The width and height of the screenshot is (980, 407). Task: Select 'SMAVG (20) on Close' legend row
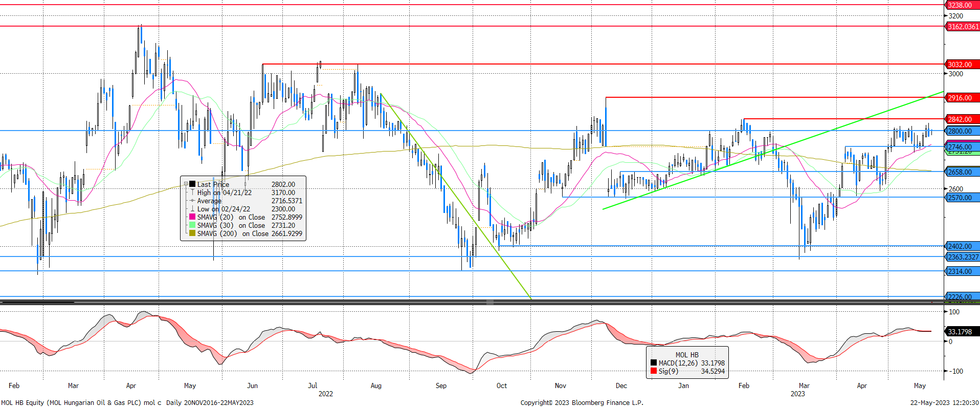[231, 217]
